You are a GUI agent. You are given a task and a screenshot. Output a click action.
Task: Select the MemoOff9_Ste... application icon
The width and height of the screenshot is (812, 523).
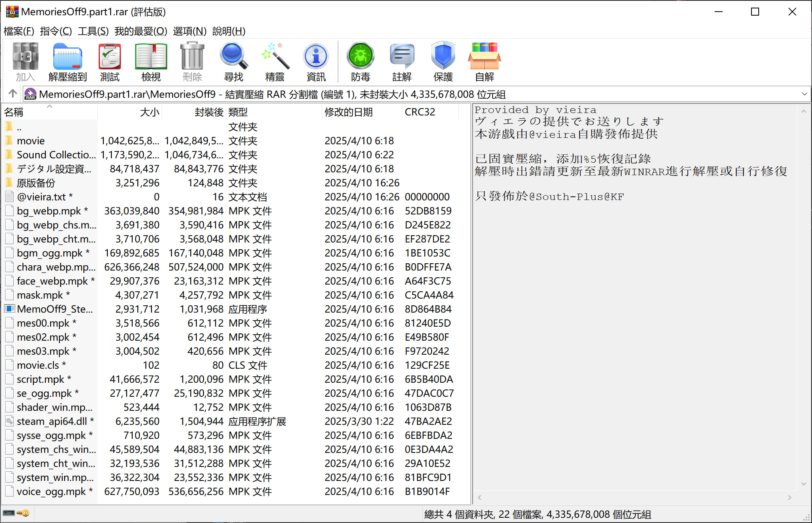[x=10, y=309]
